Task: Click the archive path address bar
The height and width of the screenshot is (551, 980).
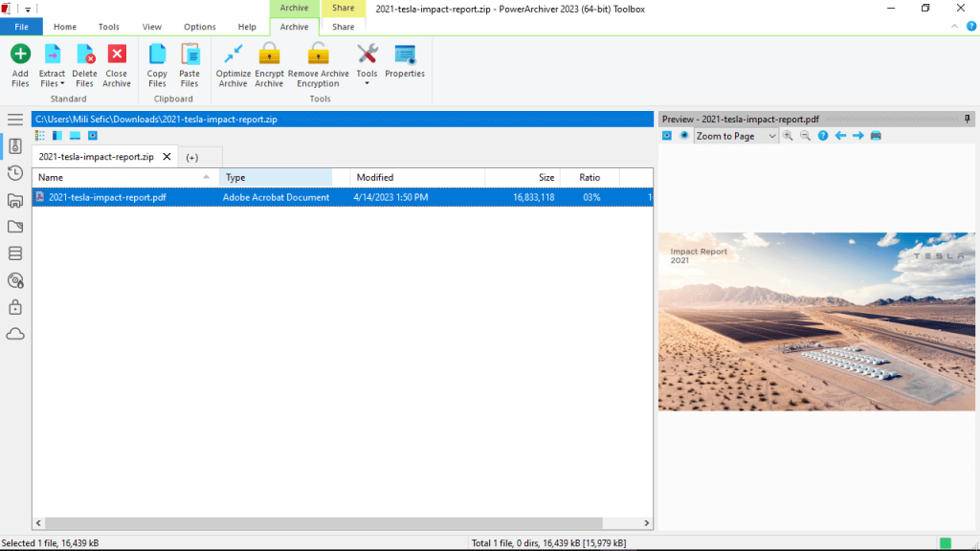Action: coord(343,120)
